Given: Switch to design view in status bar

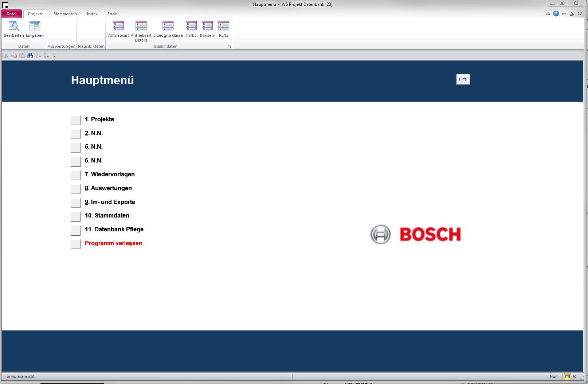Looking at the screenshot, I should click(x=575, y=376).
